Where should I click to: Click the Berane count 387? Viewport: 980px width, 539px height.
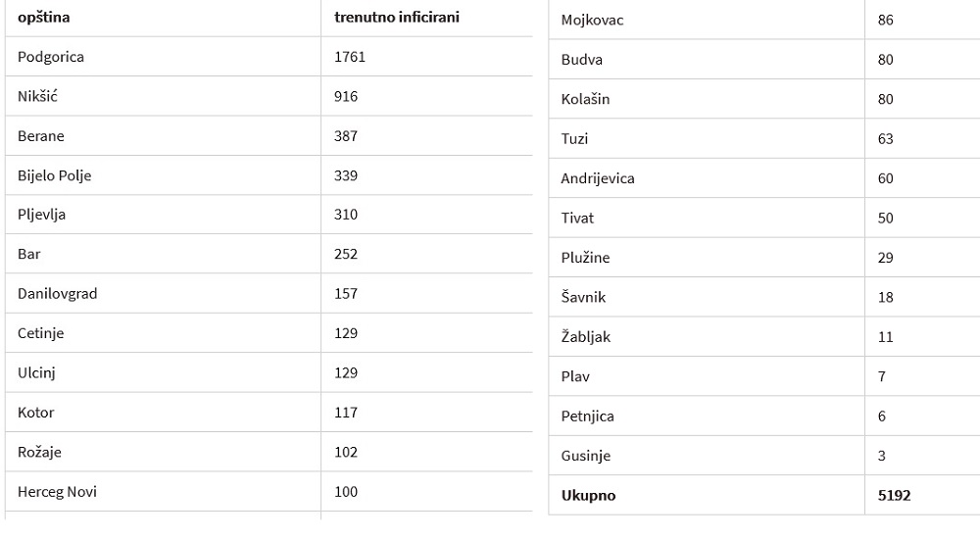346,135
